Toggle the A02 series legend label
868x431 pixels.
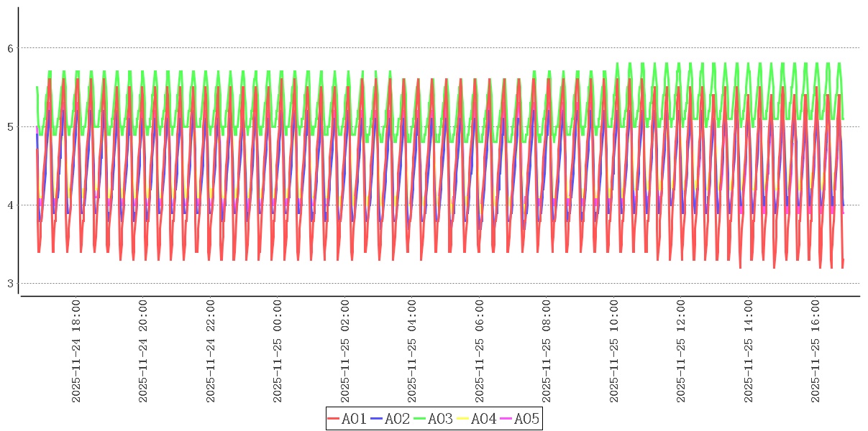(x=397, y=419)
